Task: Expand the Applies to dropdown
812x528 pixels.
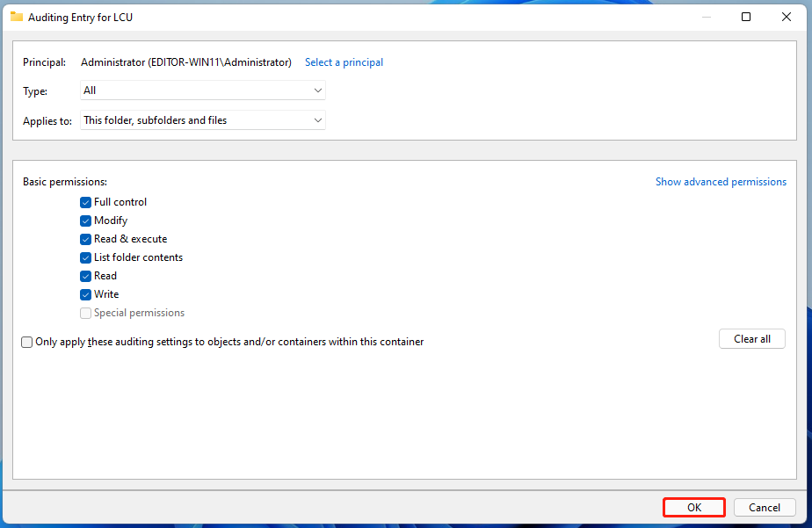Action: (x=202, y=120)
